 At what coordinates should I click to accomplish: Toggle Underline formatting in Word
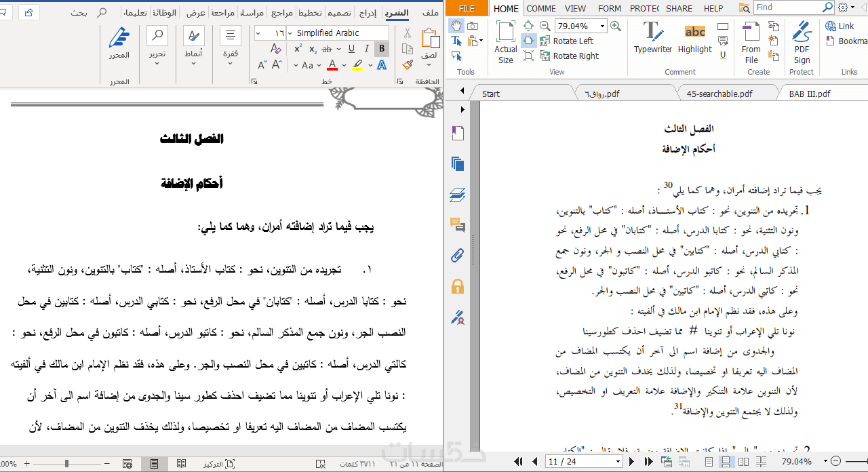point(351,49)
